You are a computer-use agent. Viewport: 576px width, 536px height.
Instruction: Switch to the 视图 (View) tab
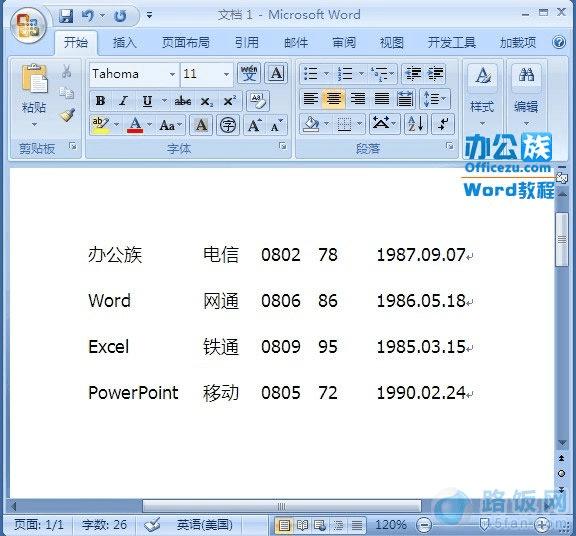(x=392, y=43)
